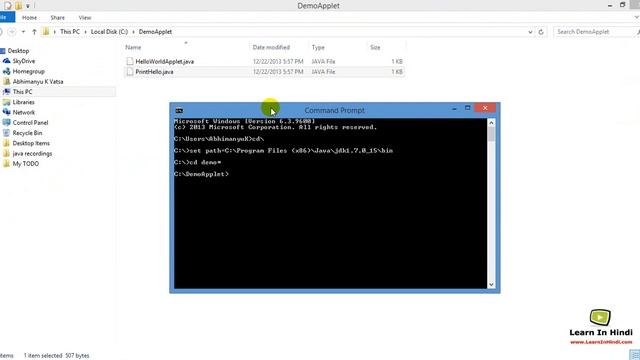Open recent locations dropdown arrow

click(x=23, y=31)
